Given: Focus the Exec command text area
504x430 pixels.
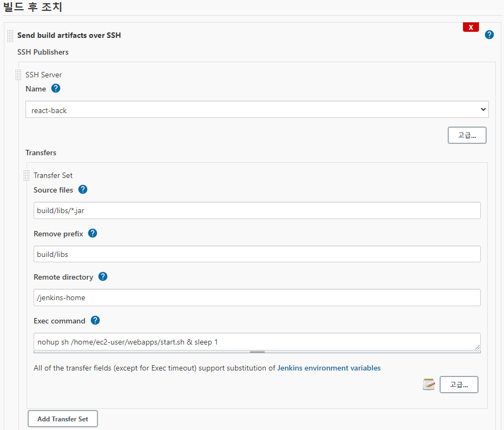Looking at the screenshot, I should tap(257, 342).
